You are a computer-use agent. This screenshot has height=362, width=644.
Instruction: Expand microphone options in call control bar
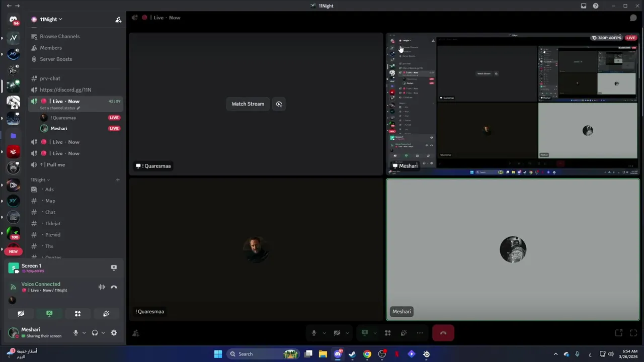pyautogui.click(x=324, y=333)
